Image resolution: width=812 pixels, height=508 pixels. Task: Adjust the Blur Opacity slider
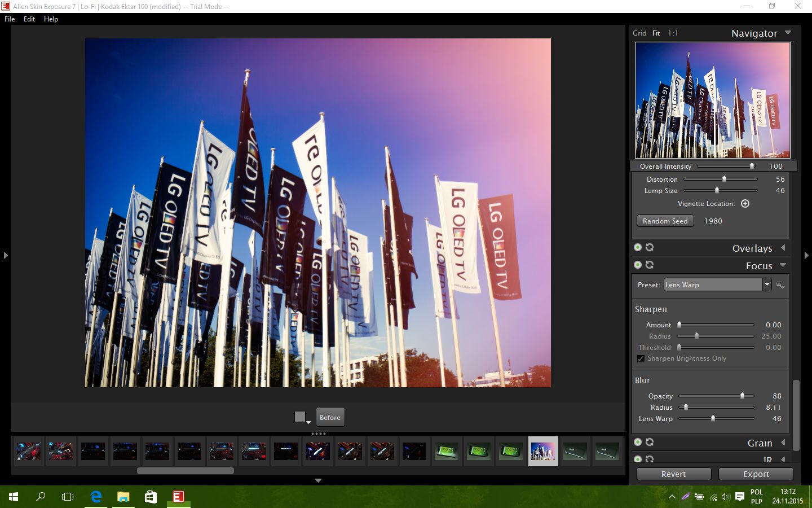[716, 396]
